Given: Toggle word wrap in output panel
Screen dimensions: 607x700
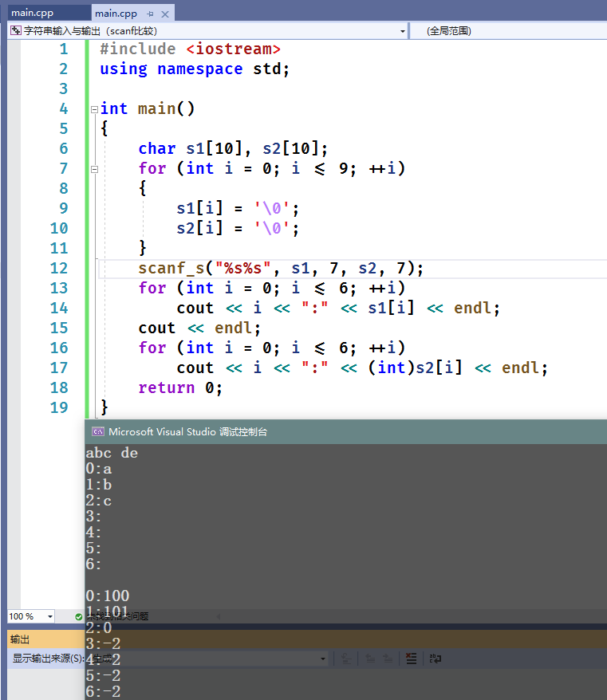Looking at the screenshot, I should 435,659.
